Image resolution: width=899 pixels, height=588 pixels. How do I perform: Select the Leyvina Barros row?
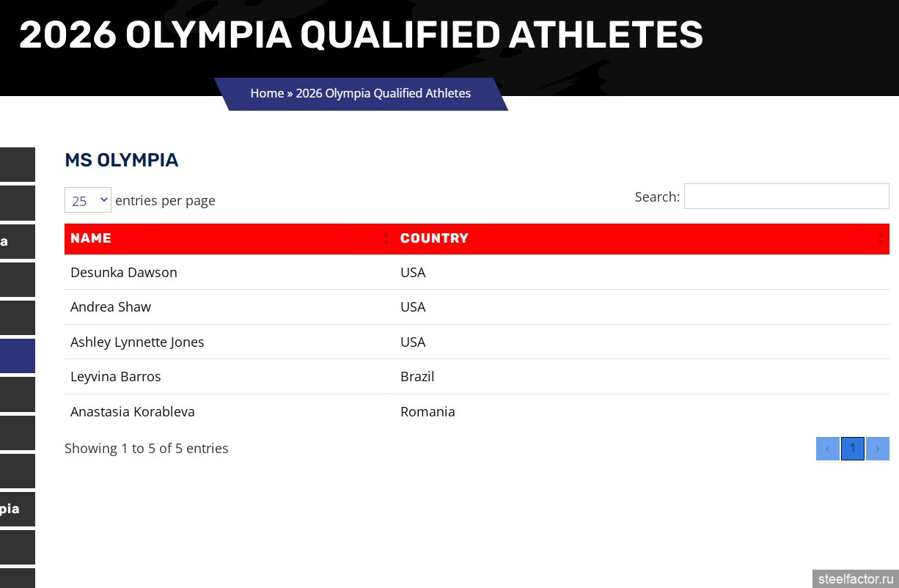116,376
